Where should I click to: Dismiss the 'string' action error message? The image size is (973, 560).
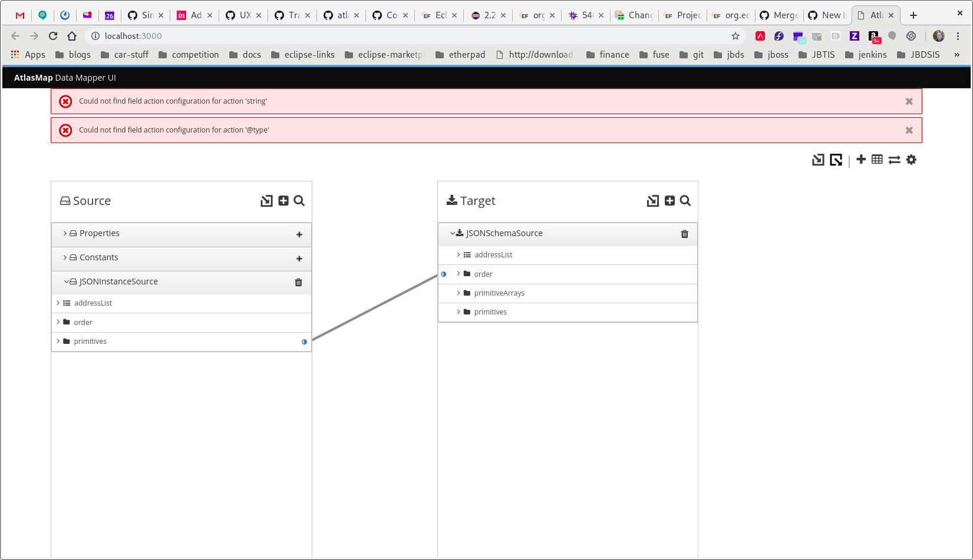(908, 101)
